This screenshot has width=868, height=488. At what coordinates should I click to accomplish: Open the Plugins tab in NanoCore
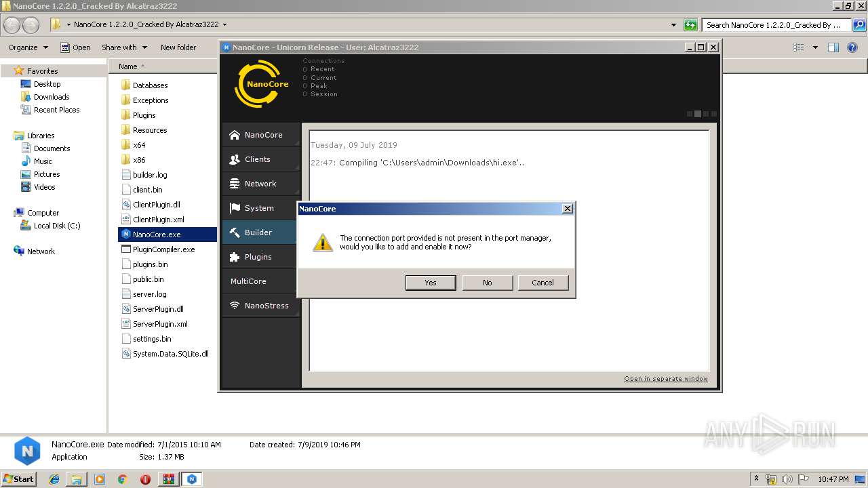(x=261, y=257)
